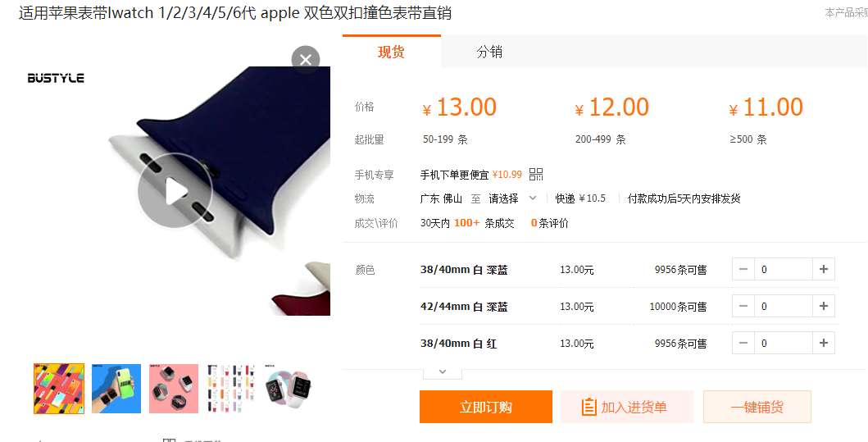Close the video with X icon
868x442 pixels.
306,60
